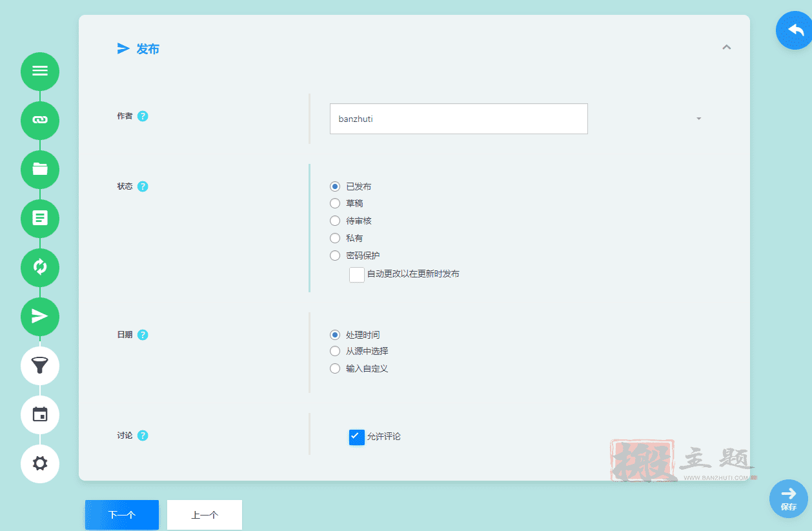The image size is (812, 531).
Task: Select 输入自定义 date radio button
Action: pyautogui.click(x=335, y=368)
